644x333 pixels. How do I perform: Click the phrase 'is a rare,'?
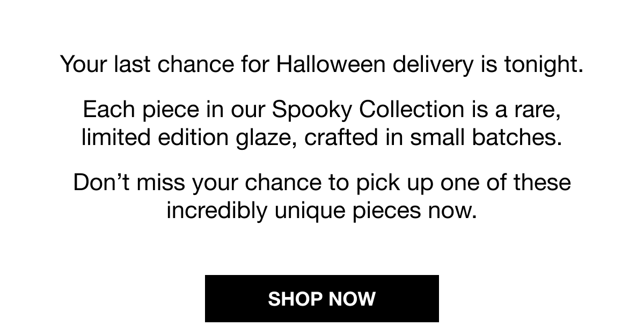[x=515, y=110]
